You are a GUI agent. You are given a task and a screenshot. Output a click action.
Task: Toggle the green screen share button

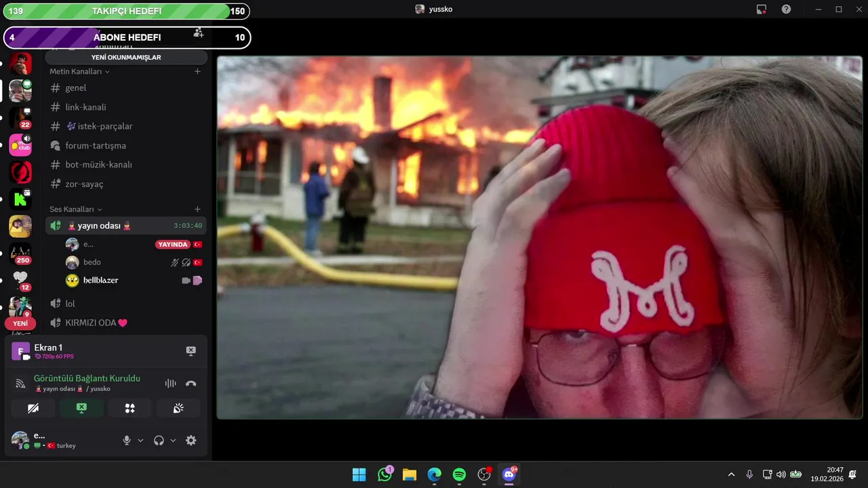pyautogui.click(x=81, y=408)
